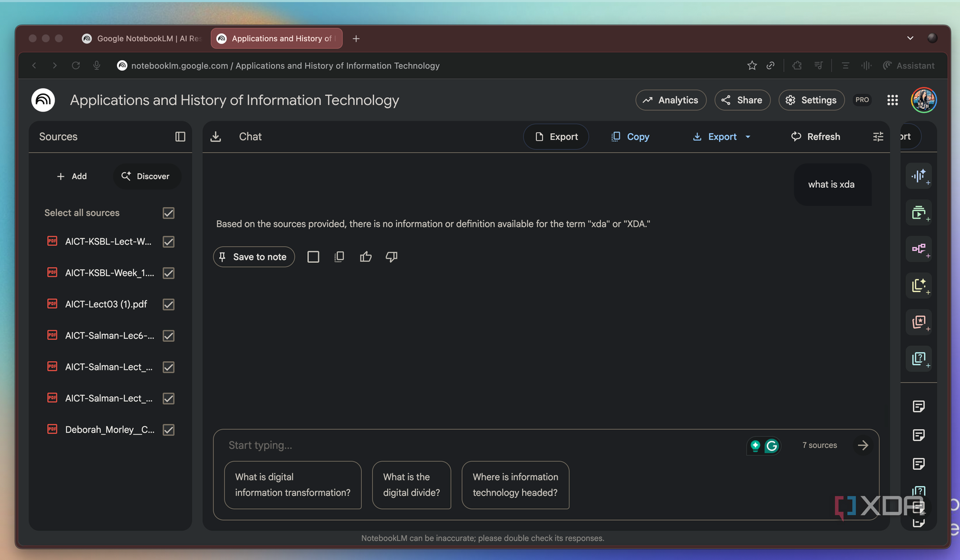
Task: Thumbs up the chat response
Action: (x=365, y=256)
